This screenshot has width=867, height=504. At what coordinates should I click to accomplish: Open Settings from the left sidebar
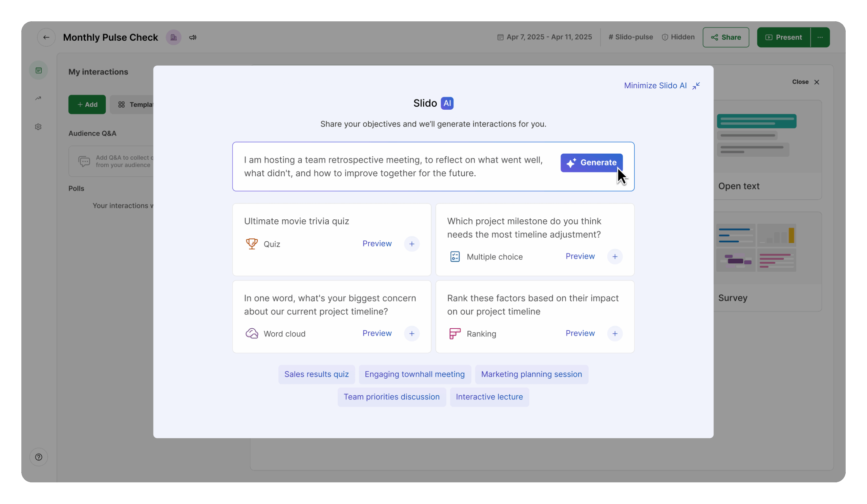(38, 127)
